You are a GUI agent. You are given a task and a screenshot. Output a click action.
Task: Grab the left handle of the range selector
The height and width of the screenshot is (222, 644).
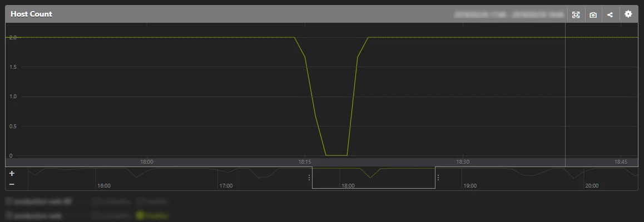click(309, 178)
